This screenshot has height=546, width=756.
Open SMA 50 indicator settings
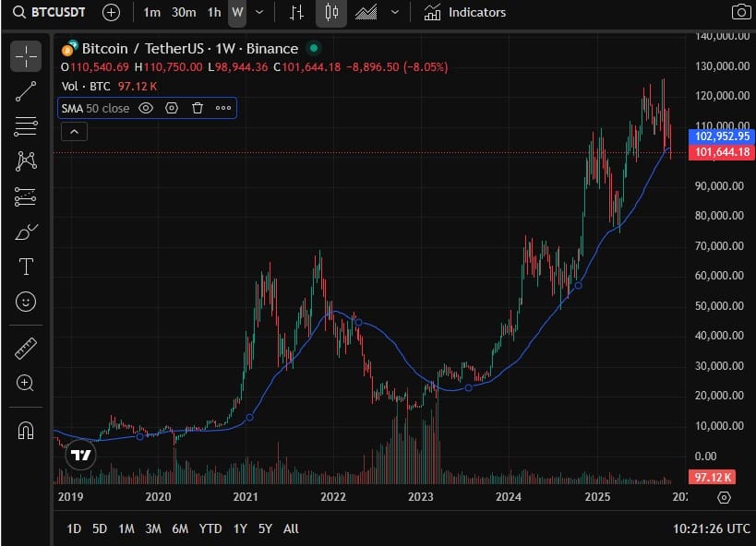click(172, 108)
